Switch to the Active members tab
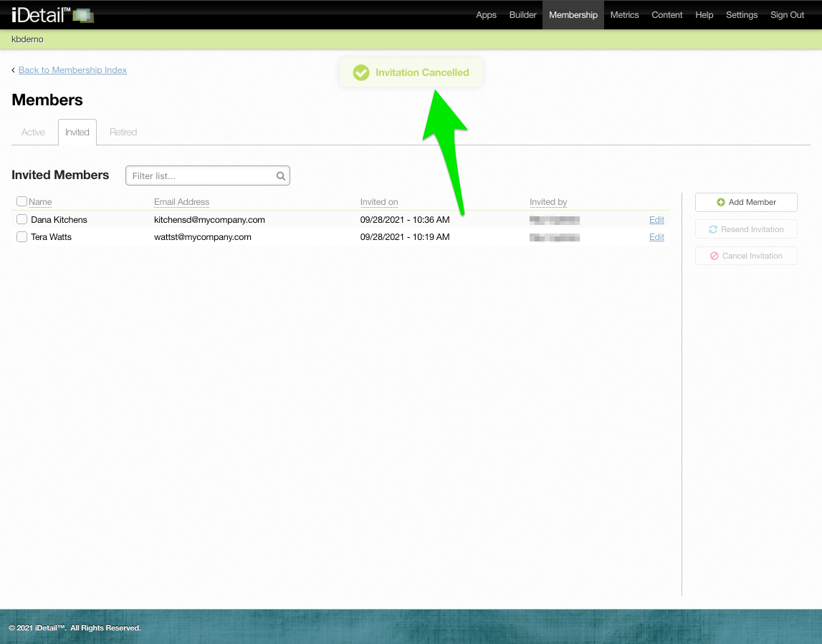 33,132
